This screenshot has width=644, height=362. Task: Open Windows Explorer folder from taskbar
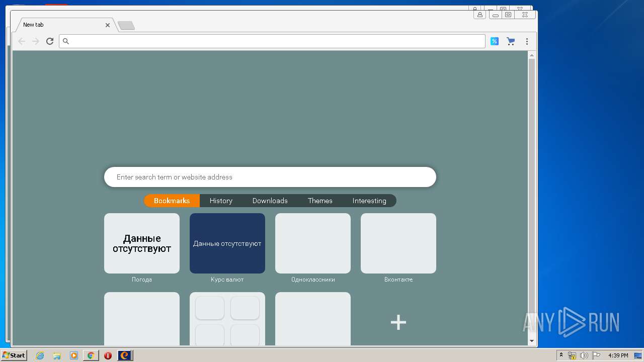[57, 355]
